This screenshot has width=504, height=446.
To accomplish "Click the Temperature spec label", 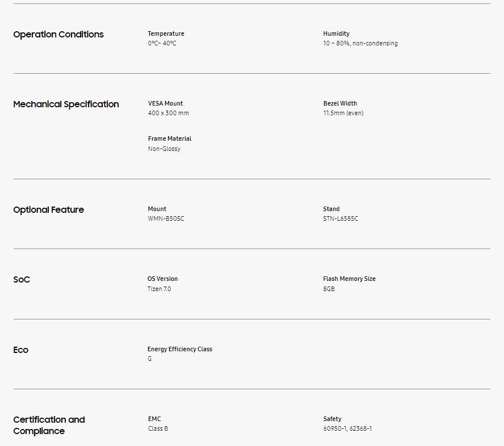I will point(166,33).
